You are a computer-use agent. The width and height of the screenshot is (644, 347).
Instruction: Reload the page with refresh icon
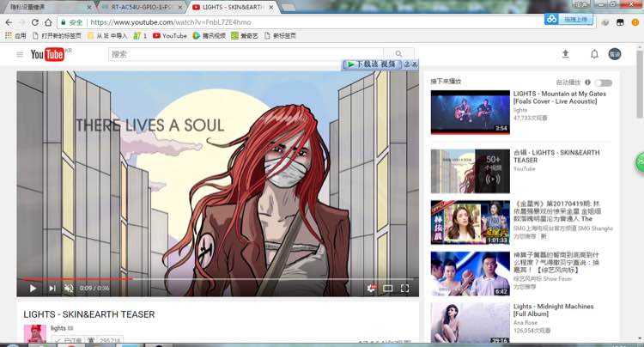(34, 22)
